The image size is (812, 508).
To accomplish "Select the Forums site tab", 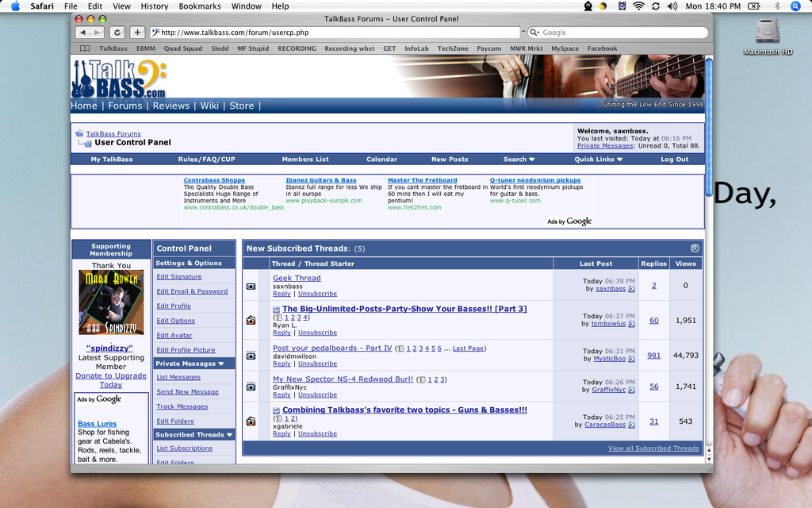I will (124, 106).
